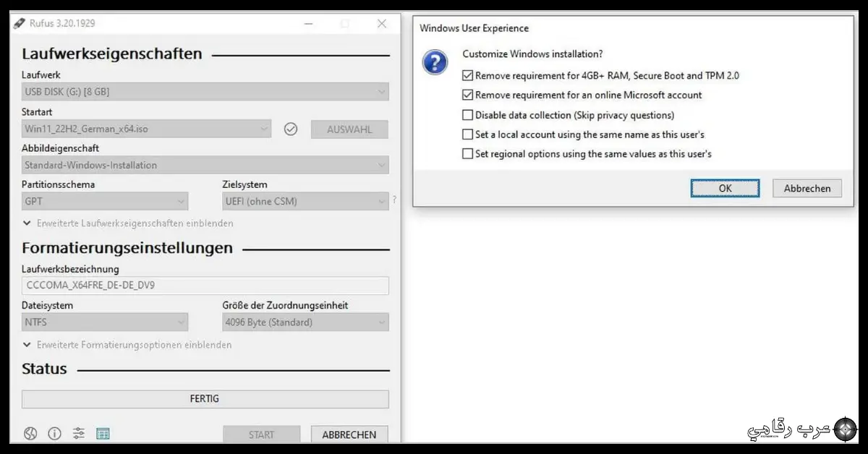Click the checkmark checksum icon beside ISO

[x=291, y=129]
